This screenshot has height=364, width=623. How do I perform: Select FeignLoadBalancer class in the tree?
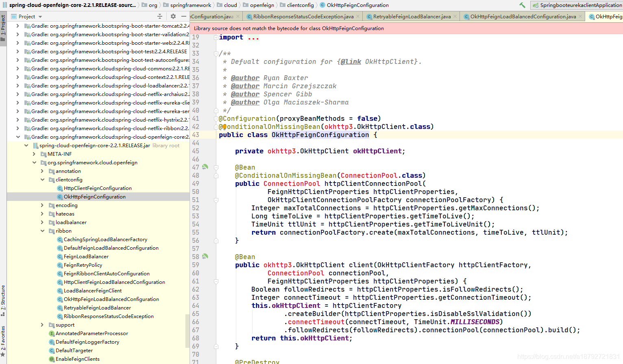click(86, 256)
